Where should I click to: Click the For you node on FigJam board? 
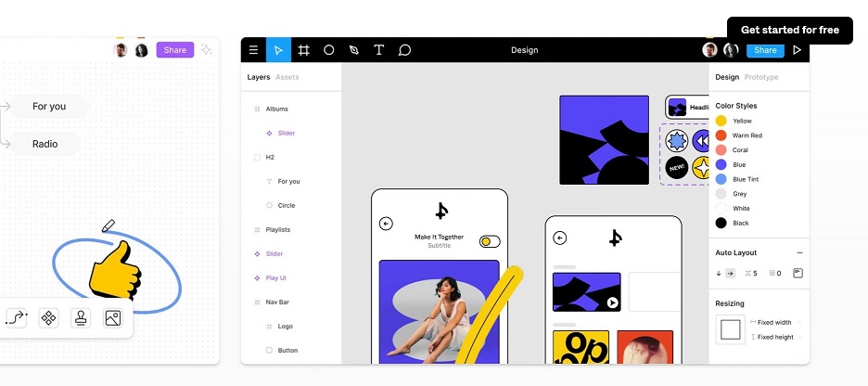49,107
